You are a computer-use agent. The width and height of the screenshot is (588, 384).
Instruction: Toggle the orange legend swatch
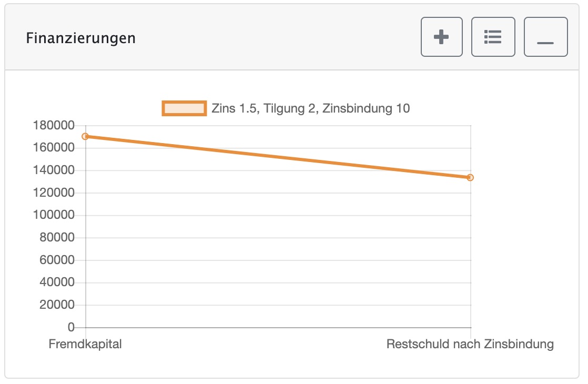pos(184,108)
